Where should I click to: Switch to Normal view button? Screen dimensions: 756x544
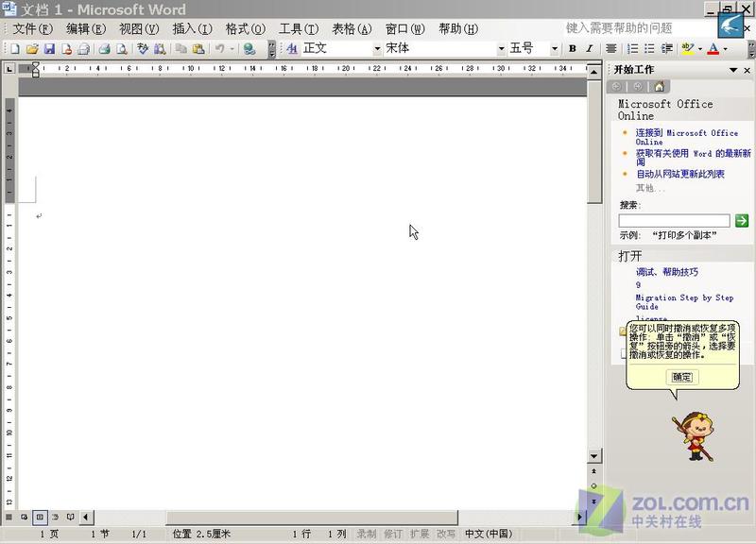[9, 517]
